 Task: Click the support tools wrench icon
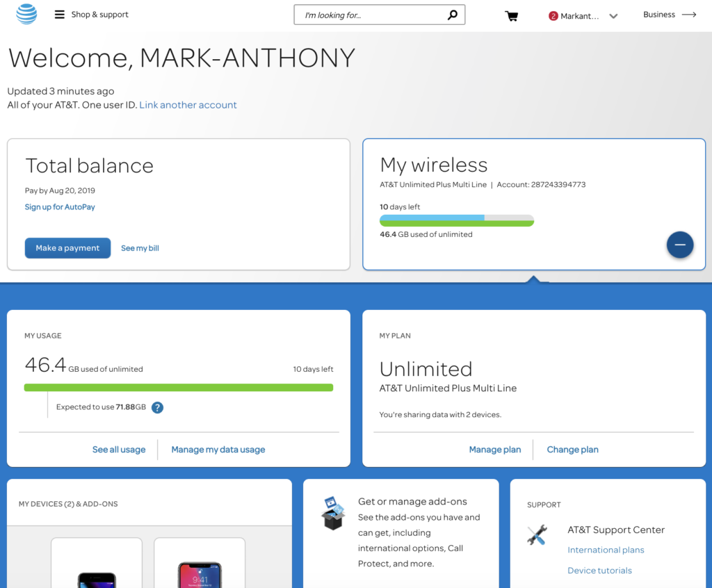coord(537,534)
